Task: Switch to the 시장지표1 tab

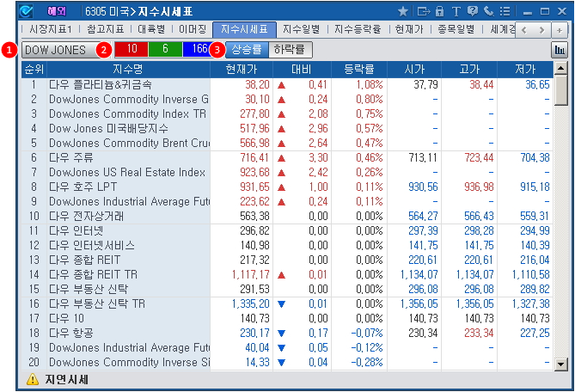Action: point(51,29)
